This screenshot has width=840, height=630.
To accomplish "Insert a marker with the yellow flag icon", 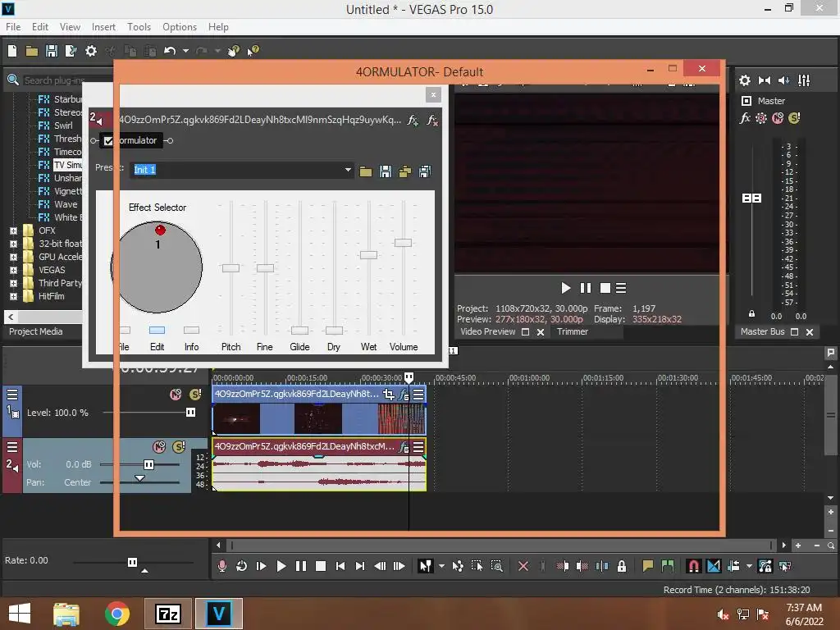I will (x=648, y=566).
